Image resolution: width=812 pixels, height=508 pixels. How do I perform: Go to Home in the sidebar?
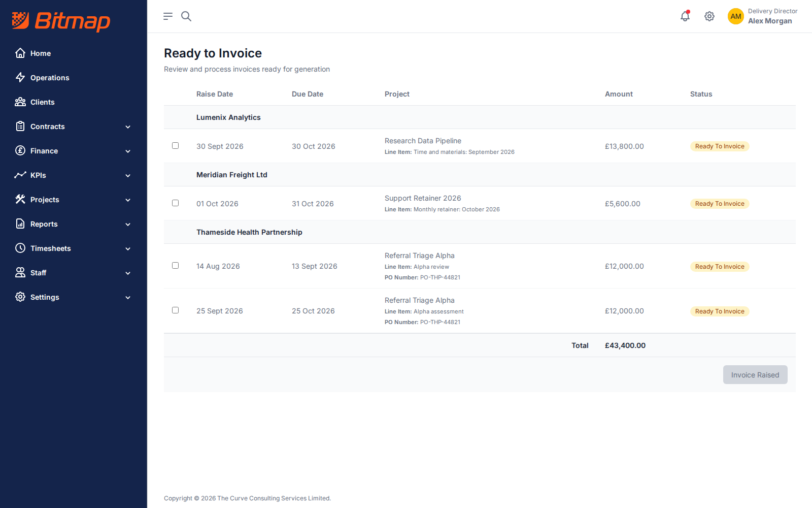[x=41, y=53]
